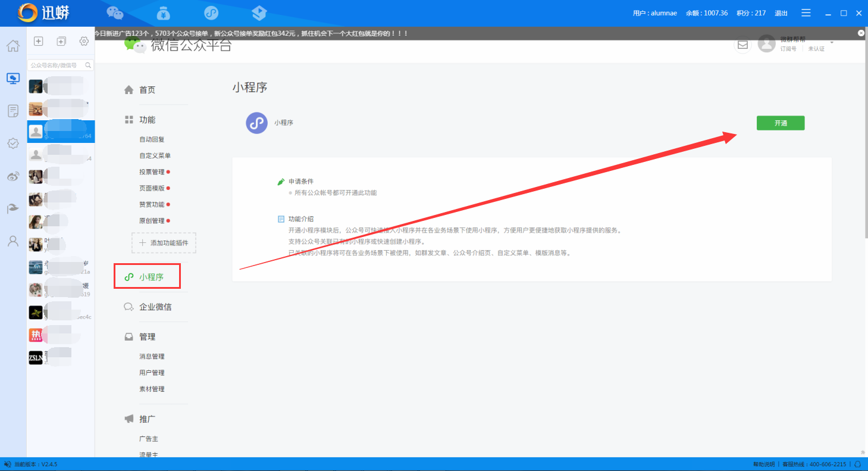Screen dimensions: 868x471
Task: Open the hamburger menu in title bar
Action: 806,13
